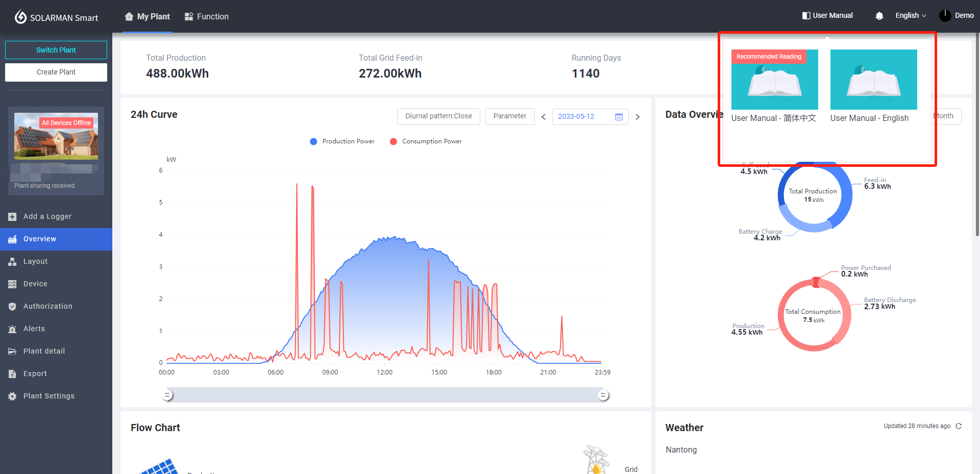The width and height of the screenshot is (980, 474).
Task: Select Device in sidebar
Action: tap(35, 284)
